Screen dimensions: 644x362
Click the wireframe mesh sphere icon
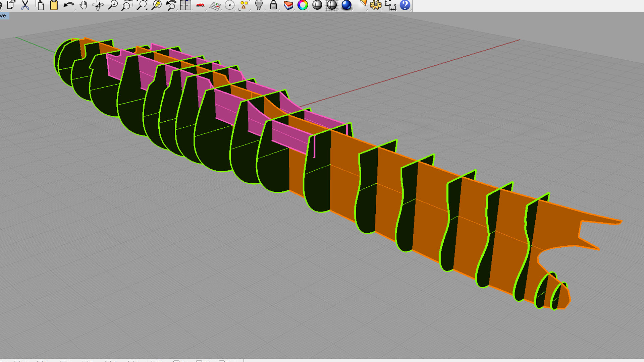(332, 5)
